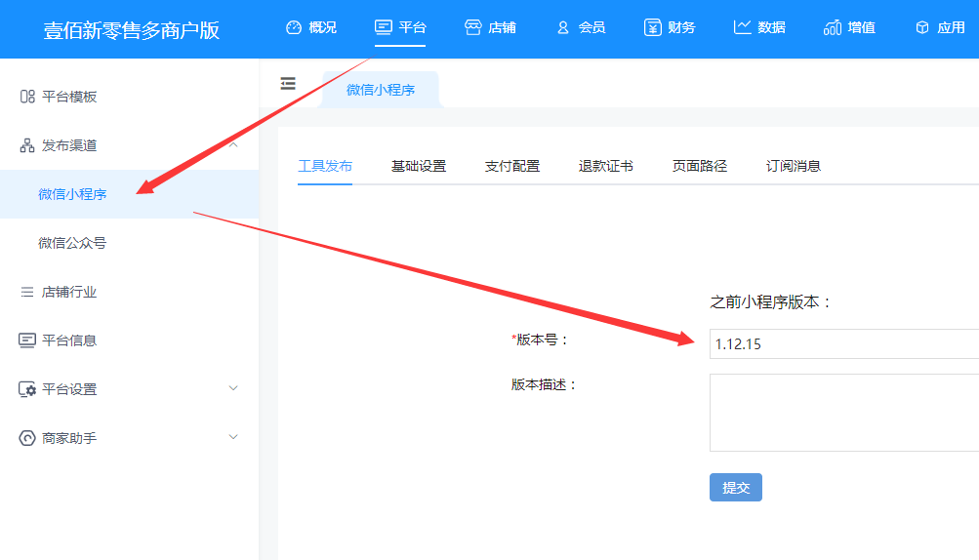979x560 pixels.
Task: Expand the 商家助手 chevron
Action: coord(233,437)
